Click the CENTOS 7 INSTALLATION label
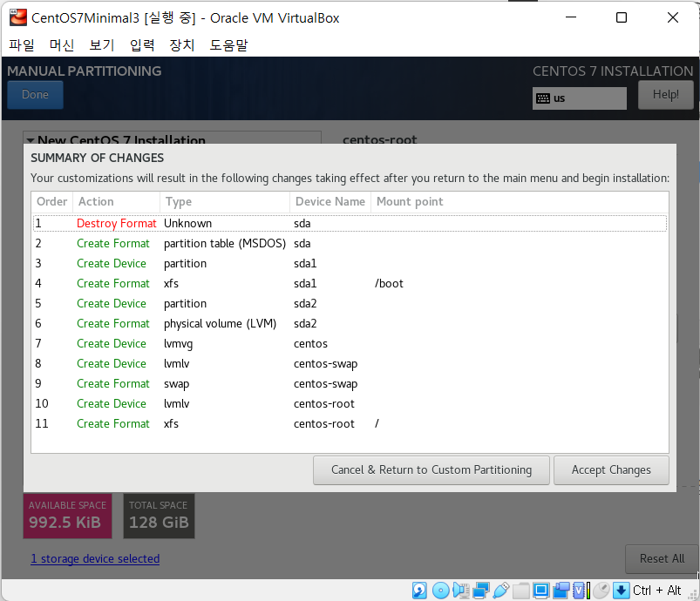 tap(613, 71)
